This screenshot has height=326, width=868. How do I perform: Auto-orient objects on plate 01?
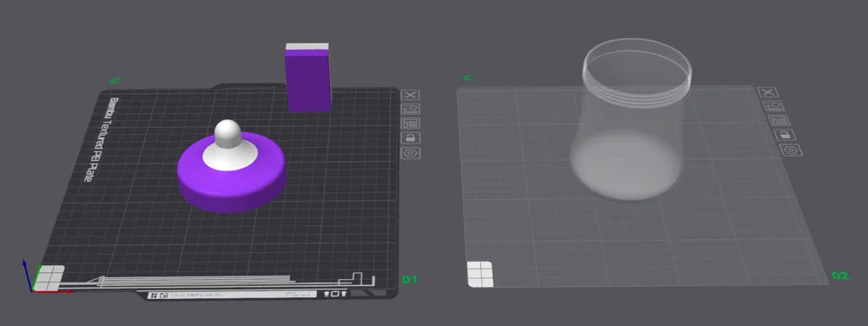pos(411,109)
